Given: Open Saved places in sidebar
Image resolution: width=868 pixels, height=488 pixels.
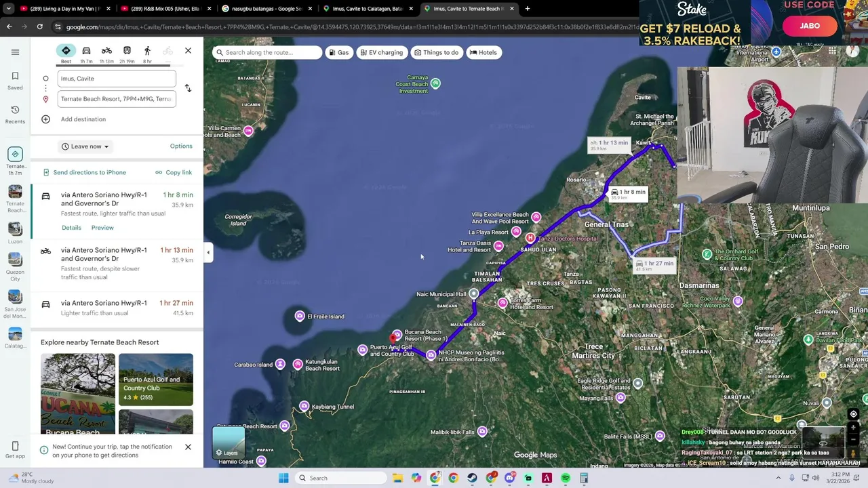Looking at the screenshot, I should [x=15, y=81].
